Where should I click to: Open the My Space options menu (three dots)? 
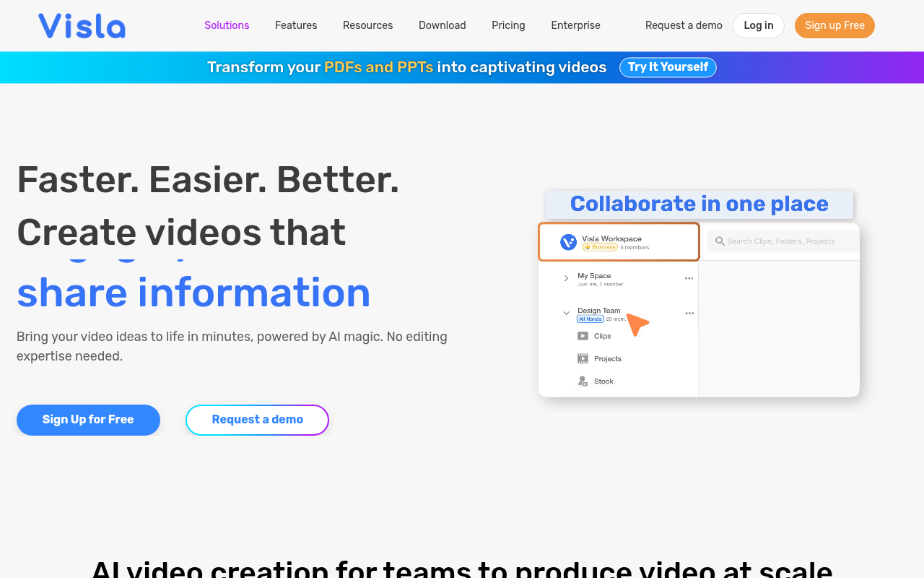click(689, 277)
